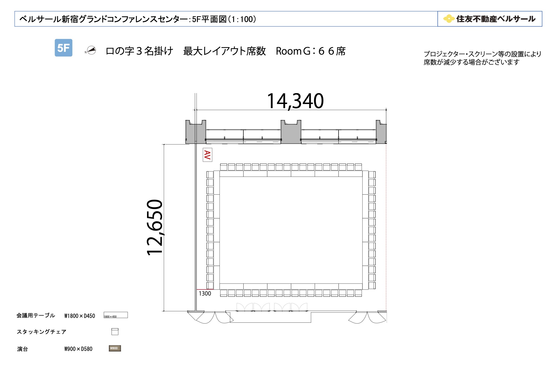Click the yellow Sumitomo Bellesalle logo mark
Screen dimensions: 555x392
[448, 19]
